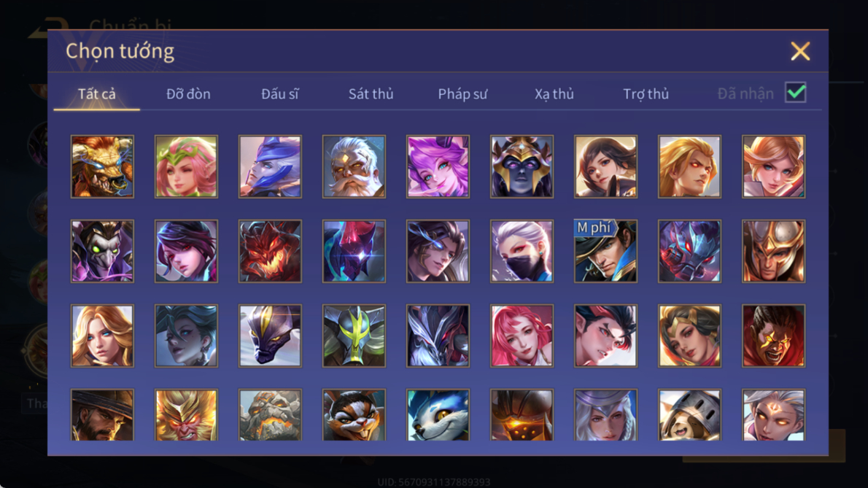
Task: Select the green-eyed plague doctor hero
Action: [102, 251]
